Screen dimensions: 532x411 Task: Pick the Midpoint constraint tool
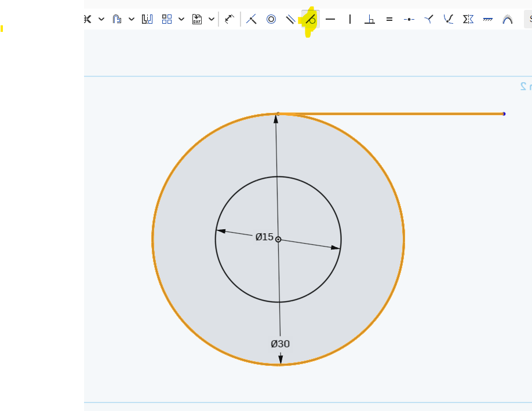click(x=409, y=20)
